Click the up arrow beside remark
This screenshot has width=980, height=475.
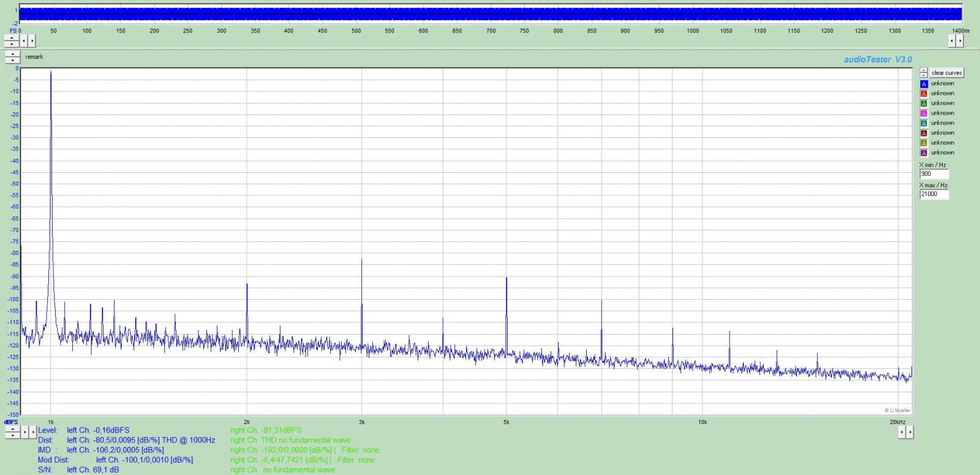(13, 54)
